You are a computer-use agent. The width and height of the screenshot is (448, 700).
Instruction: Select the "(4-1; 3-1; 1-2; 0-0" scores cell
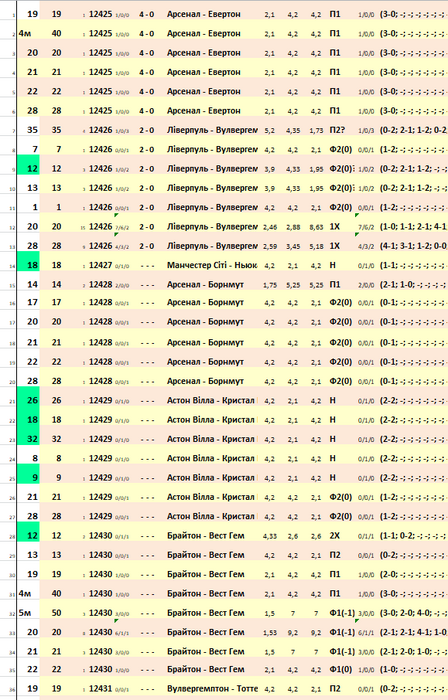coord(413,246)
